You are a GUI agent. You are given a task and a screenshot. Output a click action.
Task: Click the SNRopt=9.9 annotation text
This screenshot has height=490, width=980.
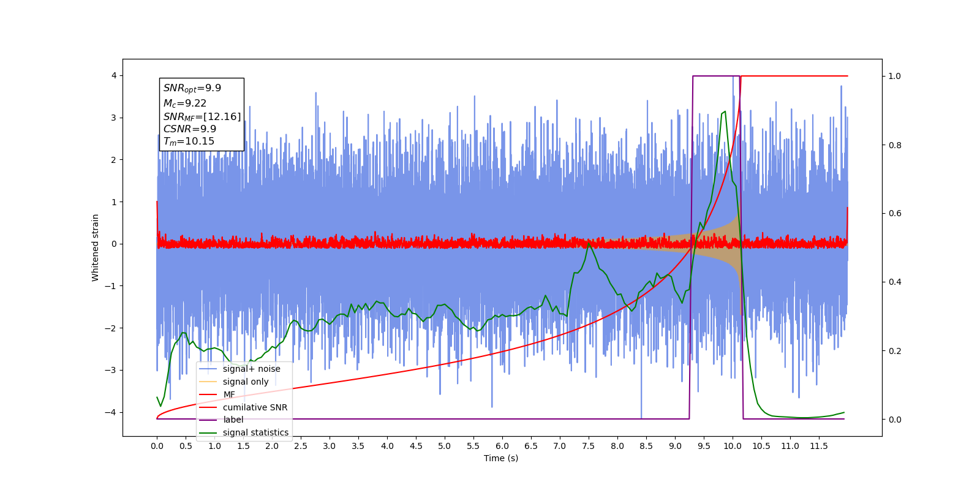coord(192,88)
